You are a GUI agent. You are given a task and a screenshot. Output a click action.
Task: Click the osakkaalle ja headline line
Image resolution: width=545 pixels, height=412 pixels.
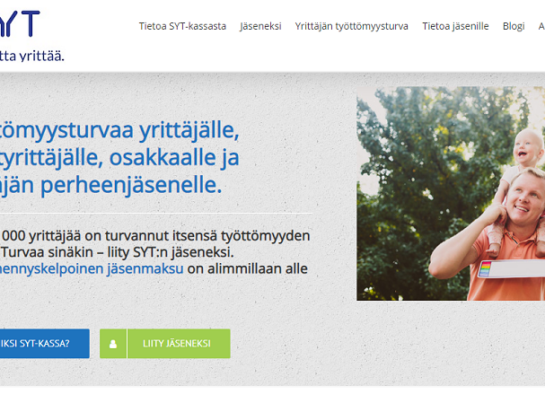(119, 158)
